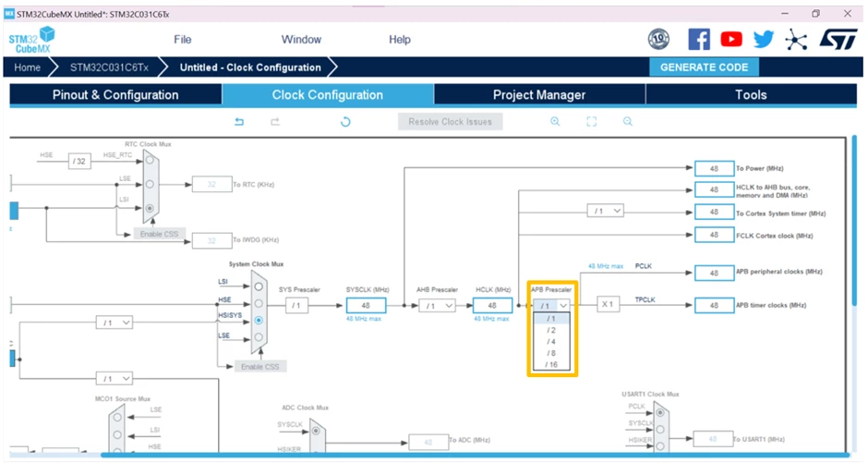Go to Home breadcrumb
The height and width of the screenshot is (463, 868).
(x=27, y=67)
